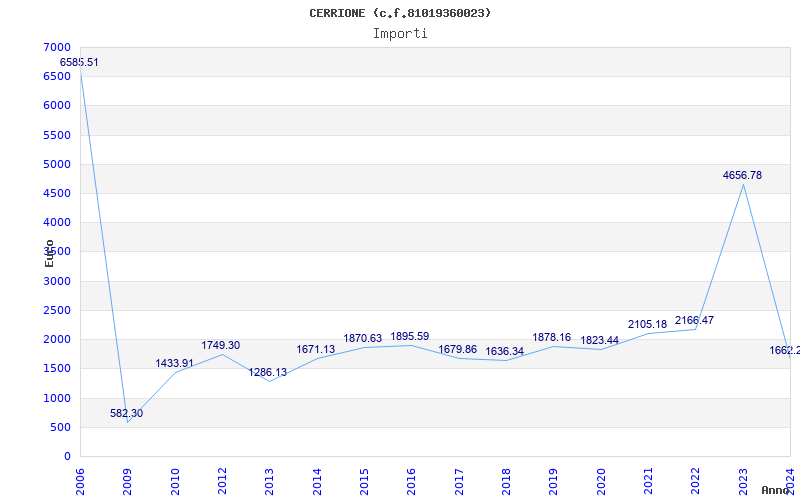Image resolution: width=800 pixels, height=500 pixels.
Task: Click the 1000 y-axis tick label
Action: 57,398
